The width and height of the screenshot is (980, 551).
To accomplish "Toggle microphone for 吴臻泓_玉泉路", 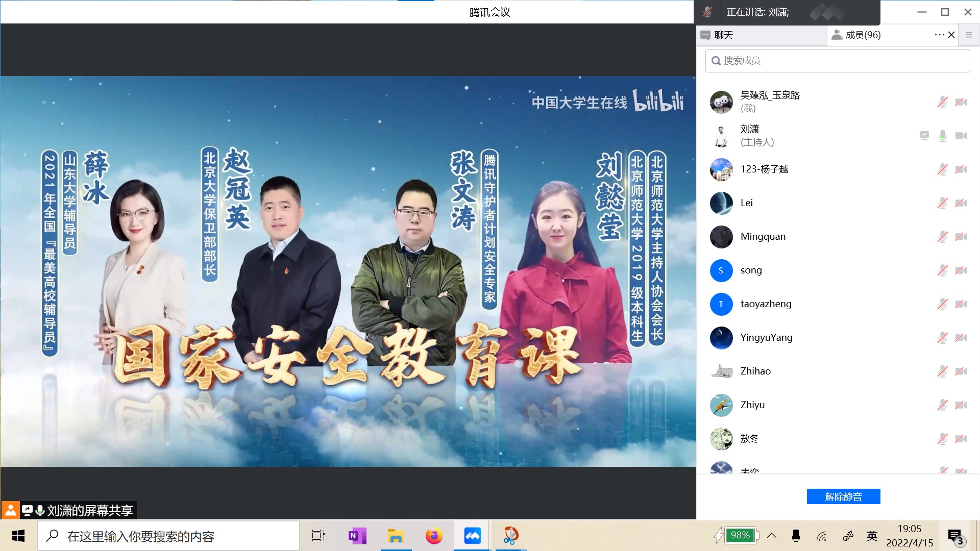I will click(x=942, y=102).
